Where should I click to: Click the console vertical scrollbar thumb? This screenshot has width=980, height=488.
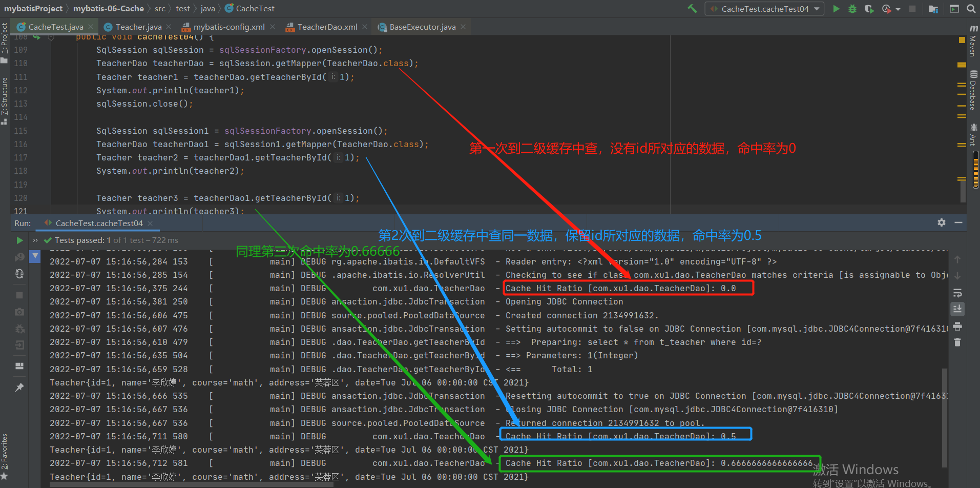click(x=945, y=417)
